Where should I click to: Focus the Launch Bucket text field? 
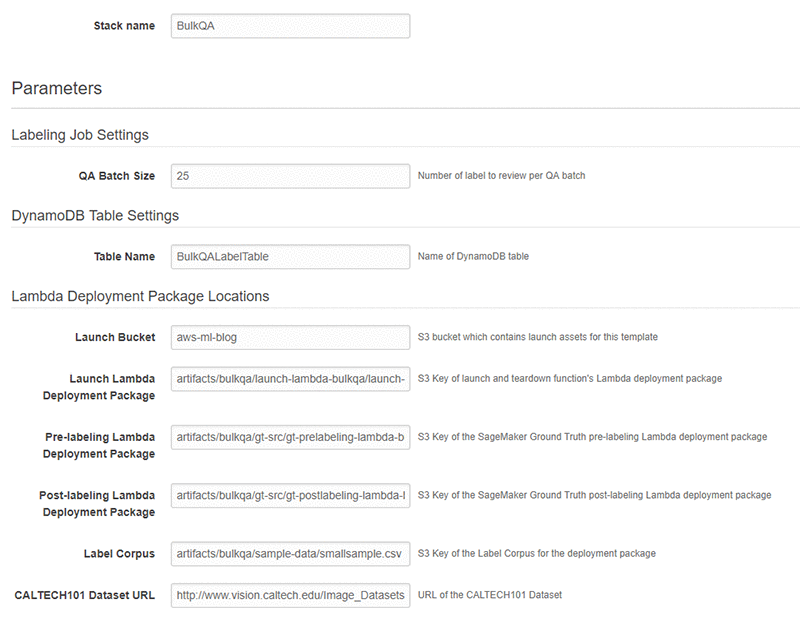click(x=290, y=337)
